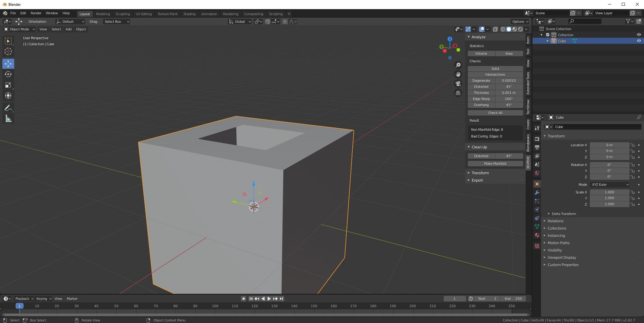This screenshot has height=323, width=644.
Task: Expand the Transform section in 3D-Print panel
Action: coord(480,173)
